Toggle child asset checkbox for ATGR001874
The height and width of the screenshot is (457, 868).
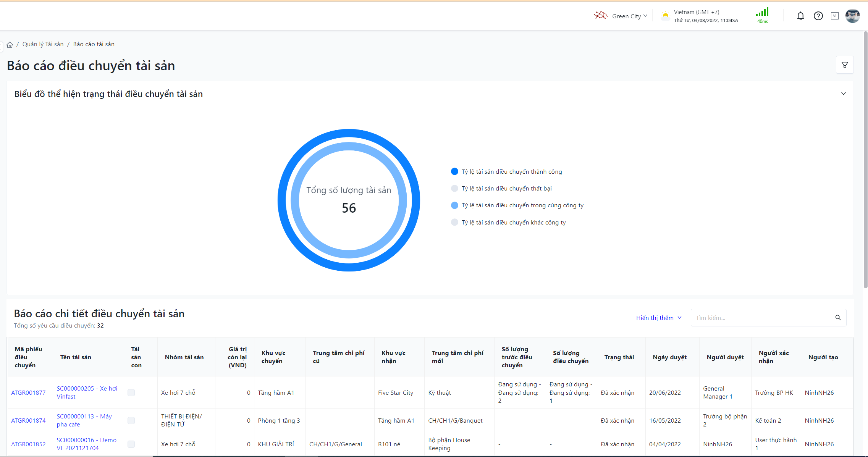tap(131, 420)
